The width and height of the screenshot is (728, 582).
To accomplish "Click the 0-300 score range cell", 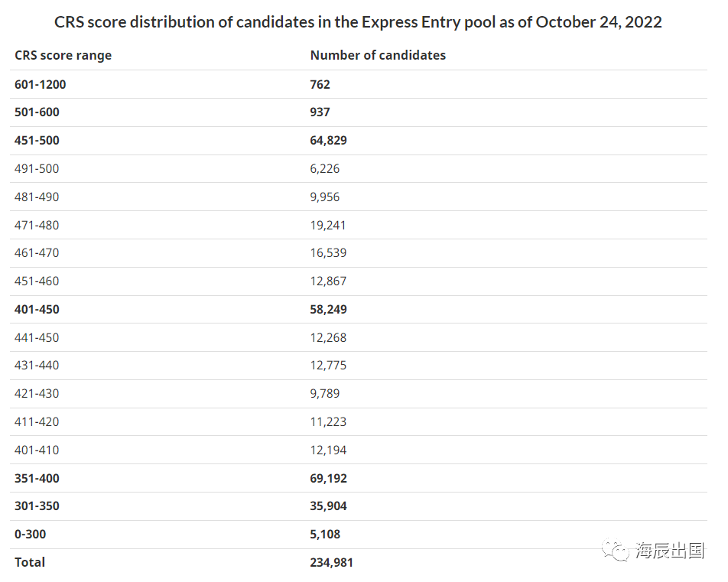I will tap(30, 535).
